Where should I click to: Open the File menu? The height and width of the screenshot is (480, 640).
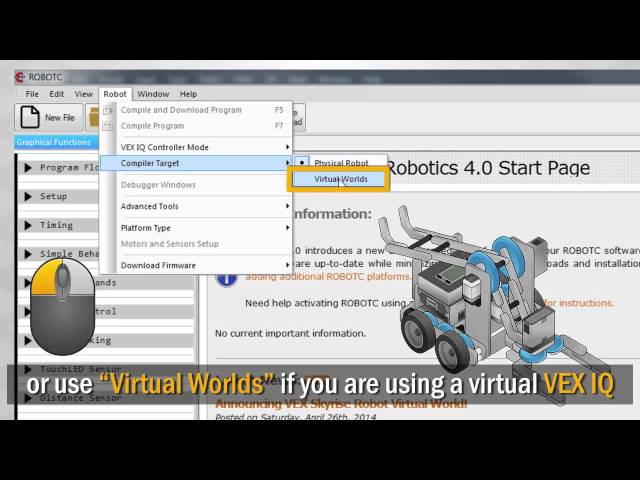point(32,94)
